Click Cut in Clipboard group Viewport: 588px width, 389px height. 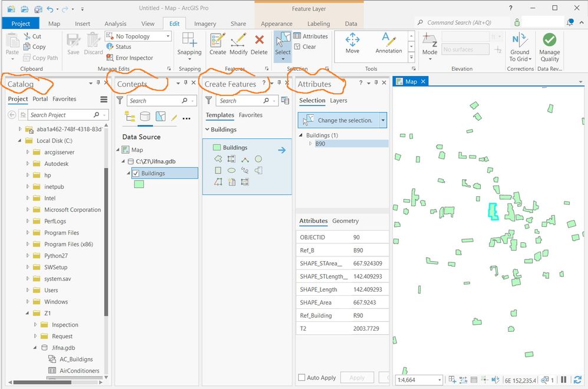click(x=32, y=36)
